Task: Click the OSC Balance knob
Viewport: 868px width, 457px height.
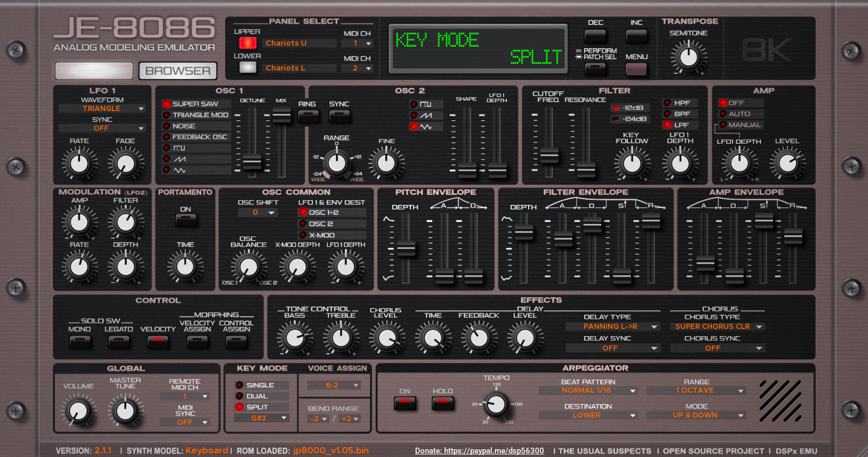Action: pyautogui.click(x=249, y=267)
